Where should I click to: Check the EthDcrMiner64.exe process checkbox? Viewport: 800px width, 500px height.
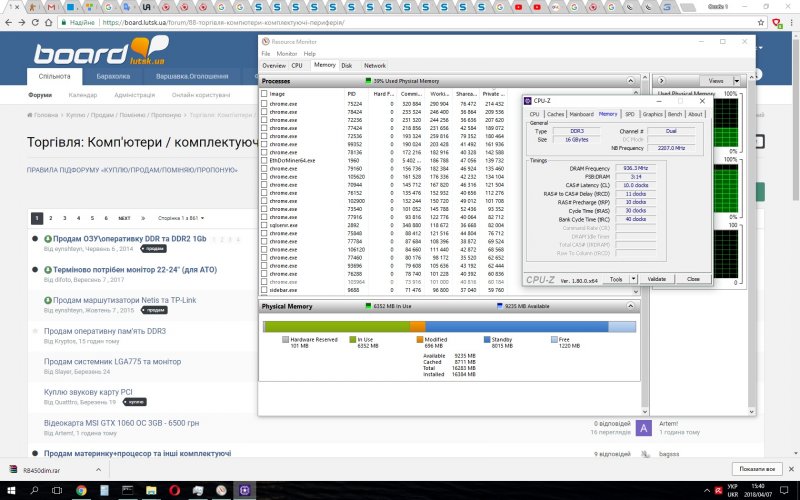[264, 160]
